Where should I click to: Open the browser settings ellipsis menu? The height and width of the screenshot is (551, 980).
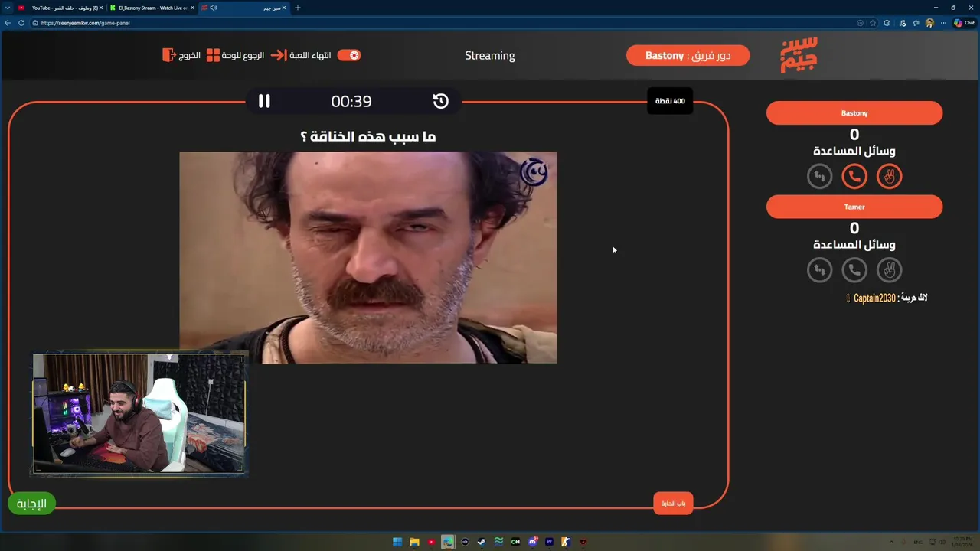click(943, 23)
